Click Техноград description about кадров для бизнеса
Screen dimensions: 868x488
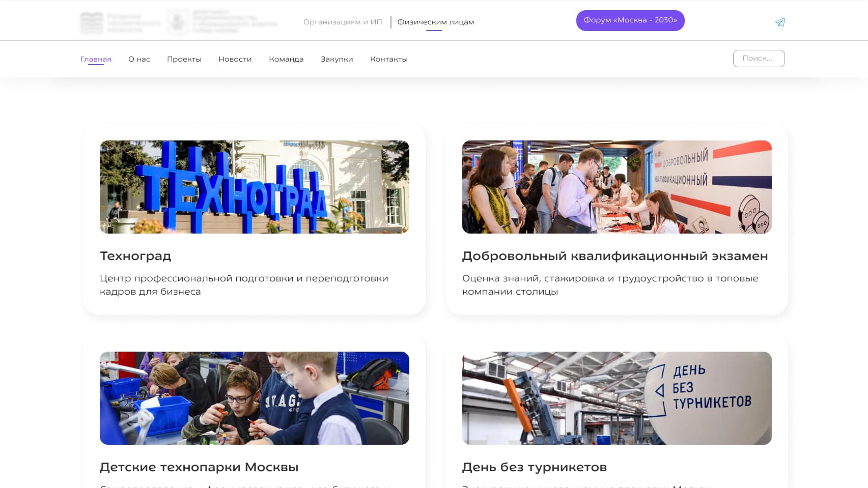pos(244,285)
